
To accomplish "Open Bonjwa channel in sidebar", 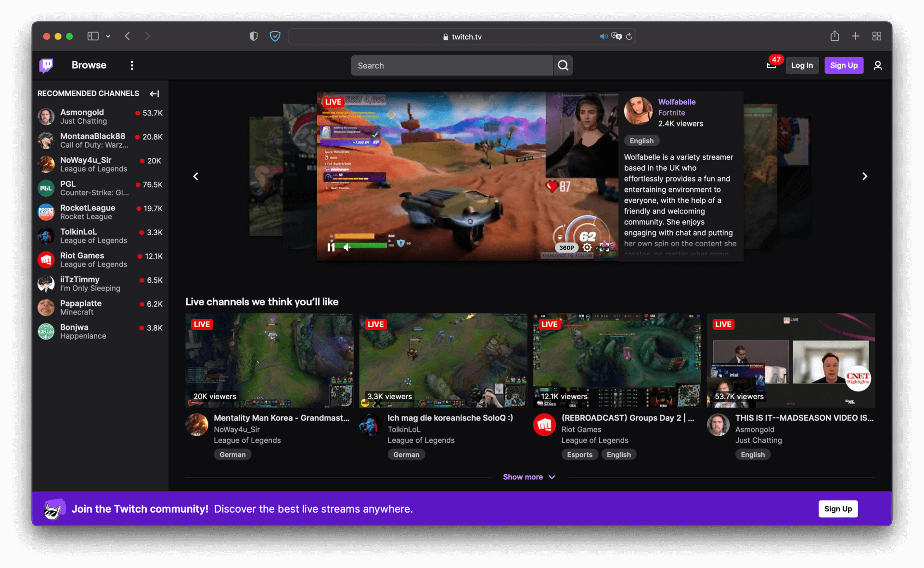I will 101,331.
